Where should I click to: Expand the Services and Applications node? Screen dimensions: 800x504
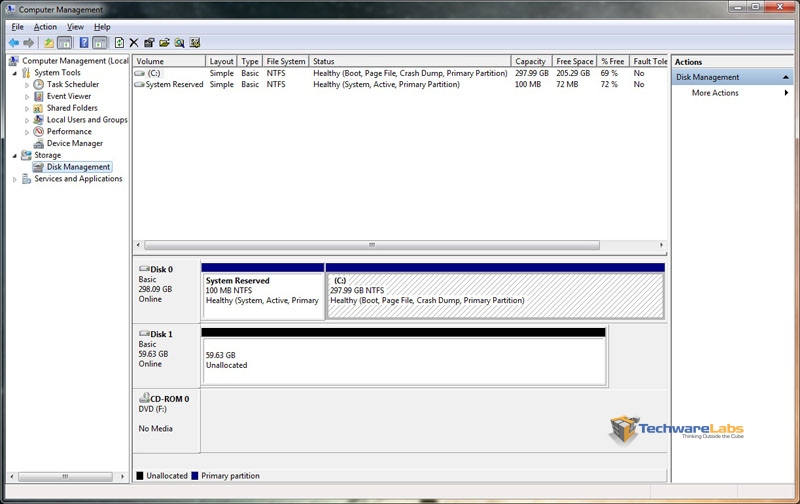14,179
